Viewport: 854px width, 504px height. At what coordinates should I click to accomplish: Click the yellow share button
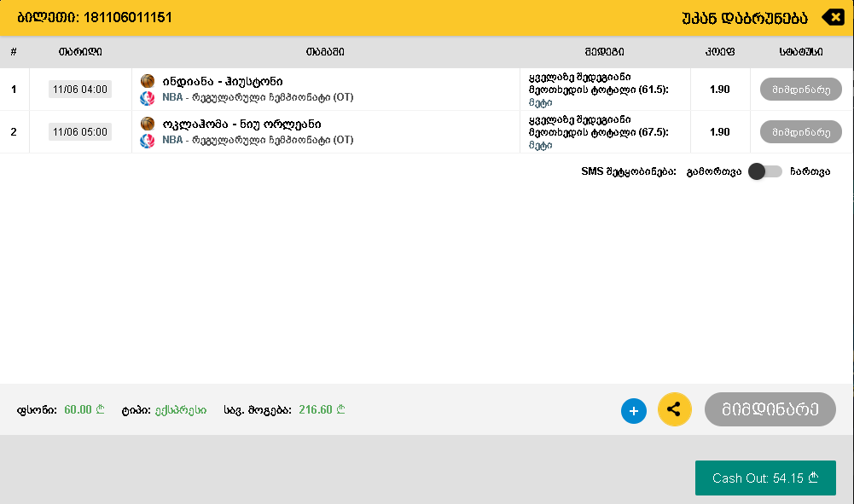(675, 409)
